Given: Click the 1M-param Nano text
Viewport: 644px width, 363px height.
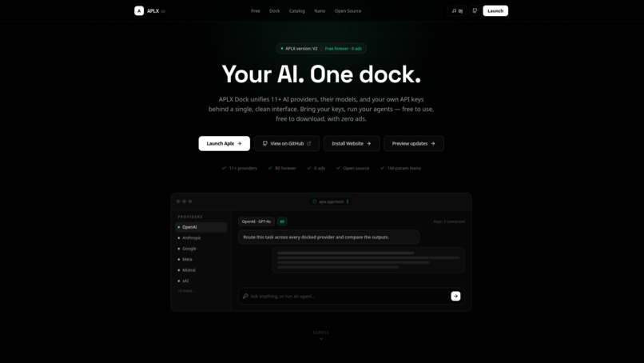Looking at the screenshot, I should 404,168.
